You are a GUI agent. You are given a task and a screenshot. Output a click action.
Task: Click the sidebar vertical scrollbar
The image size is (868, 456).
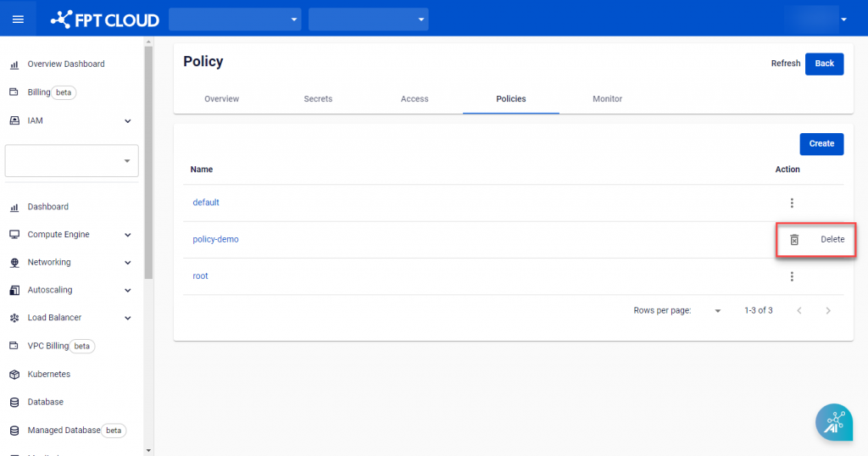tap(149, 161)
